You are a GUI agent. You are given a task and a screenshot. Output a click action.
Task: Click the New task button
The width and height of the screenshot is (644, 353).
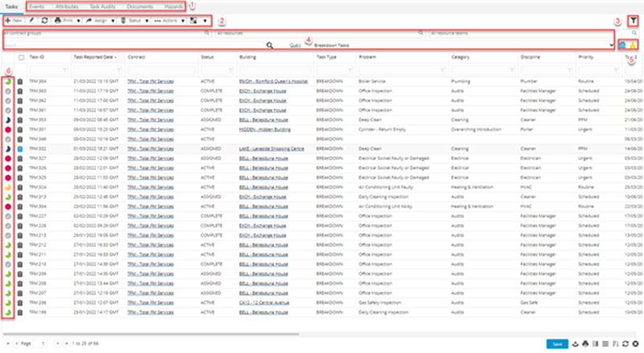coord(15,19)
